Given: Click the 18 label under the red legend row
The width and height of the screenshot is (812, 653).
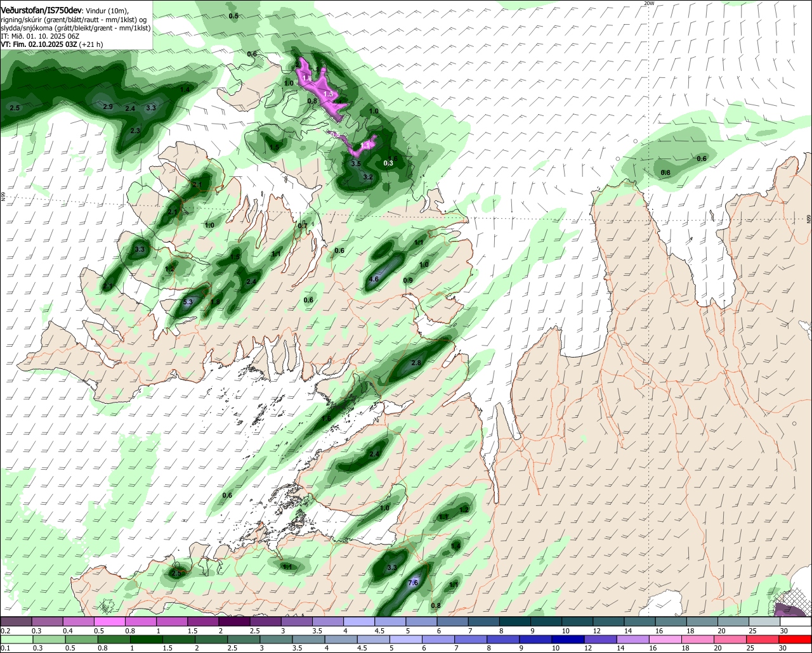Looking at the screenshot, I should tap(687, 649).
